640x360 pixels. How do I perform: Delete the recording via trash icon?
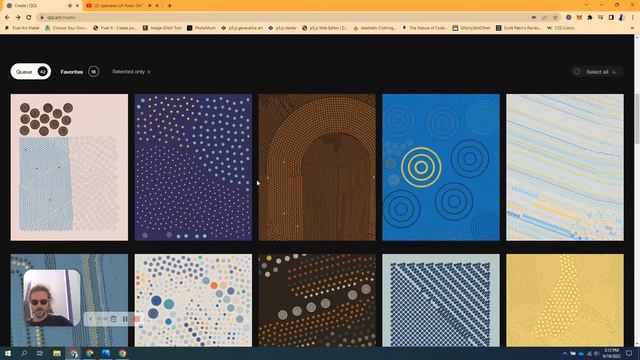pos(113,319)
